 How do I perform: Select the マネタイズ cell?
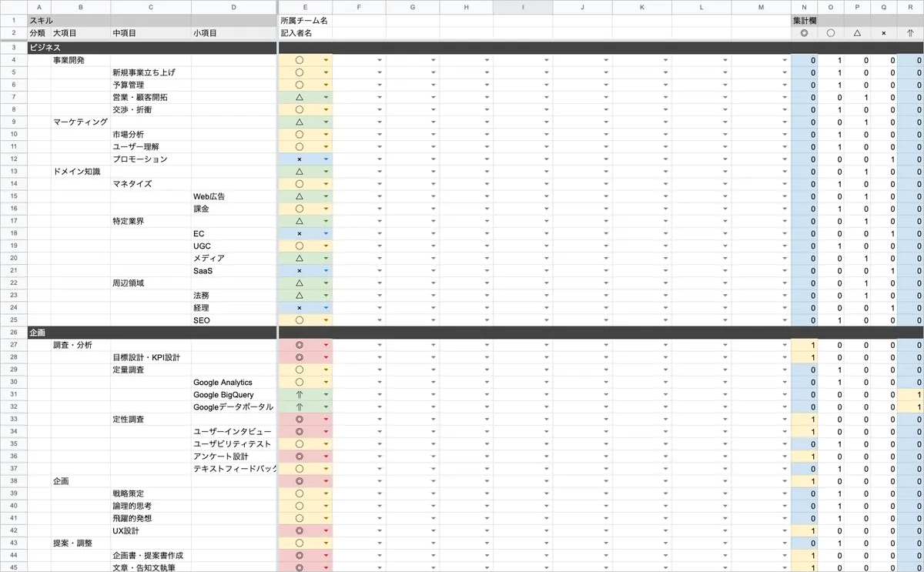click(151, 184)
